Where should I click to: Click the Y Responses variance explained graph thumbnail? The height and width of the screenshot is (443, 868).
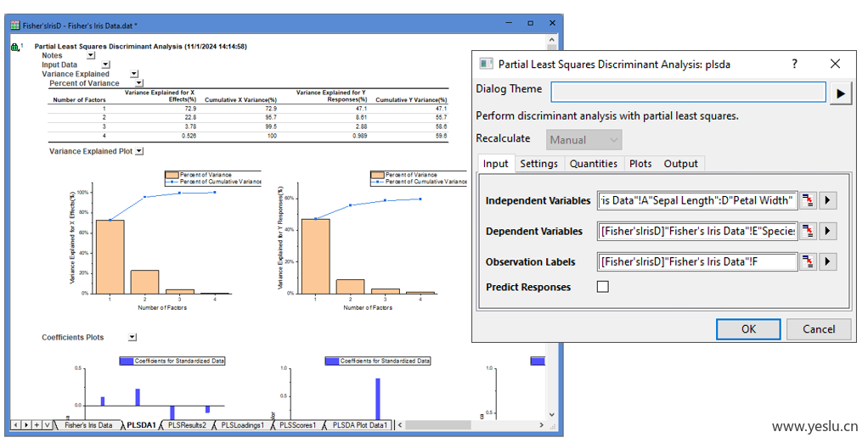click(x=371, y=240)
